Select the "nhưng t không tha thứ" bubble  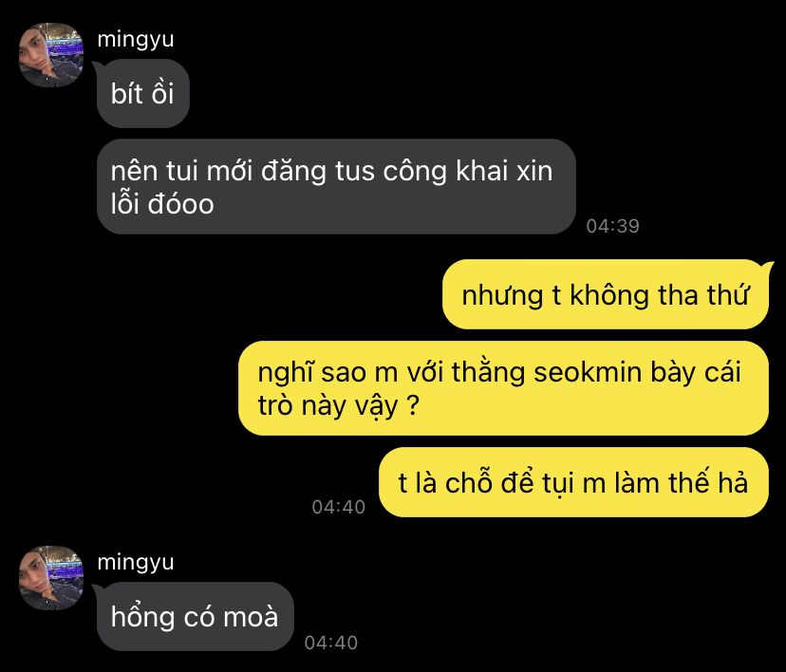[606, 294]
